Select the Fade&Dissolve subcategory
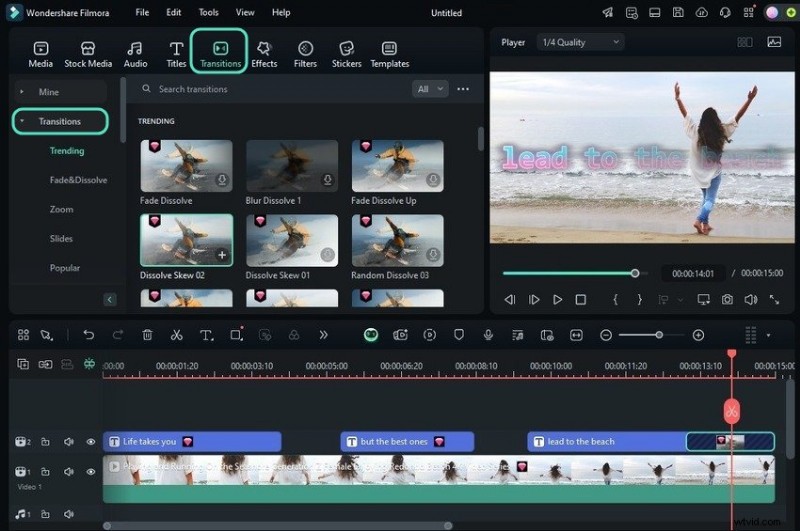The width and height of the screenshot is (800, 531). (x=78, y=180)
